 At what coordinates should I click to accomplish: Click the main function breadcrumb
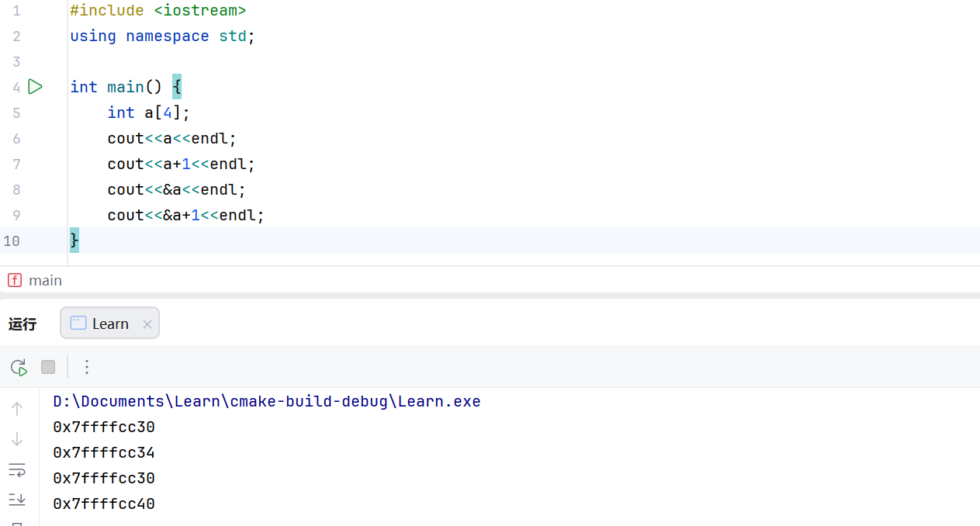(x=45, y=280)
